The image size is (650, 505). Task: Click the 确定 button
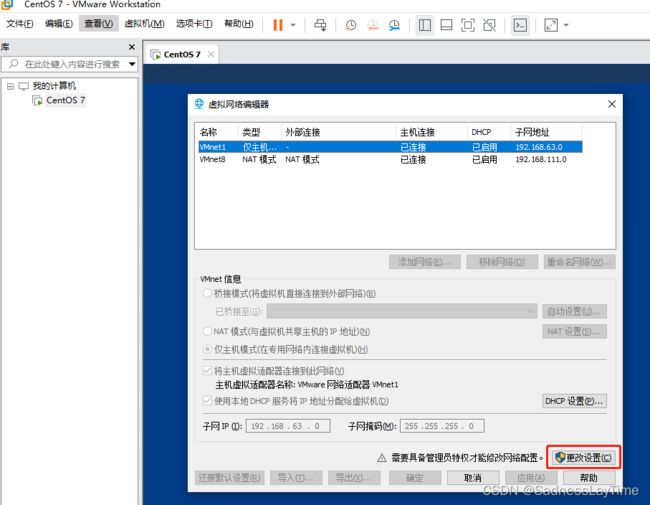tap(415, 478)
